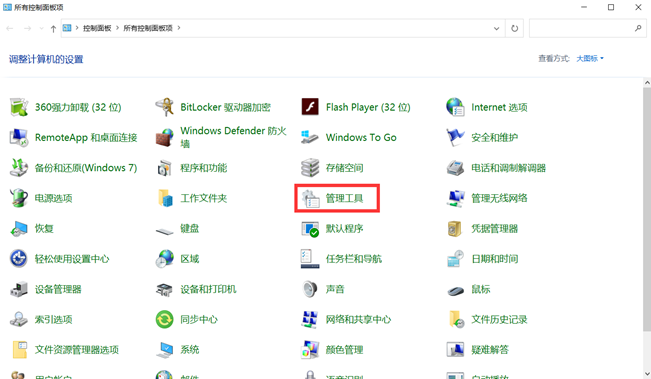Click the 控制面板 breadcrumb segment
This screenshot has height=379, width=651.
[97, 28]
